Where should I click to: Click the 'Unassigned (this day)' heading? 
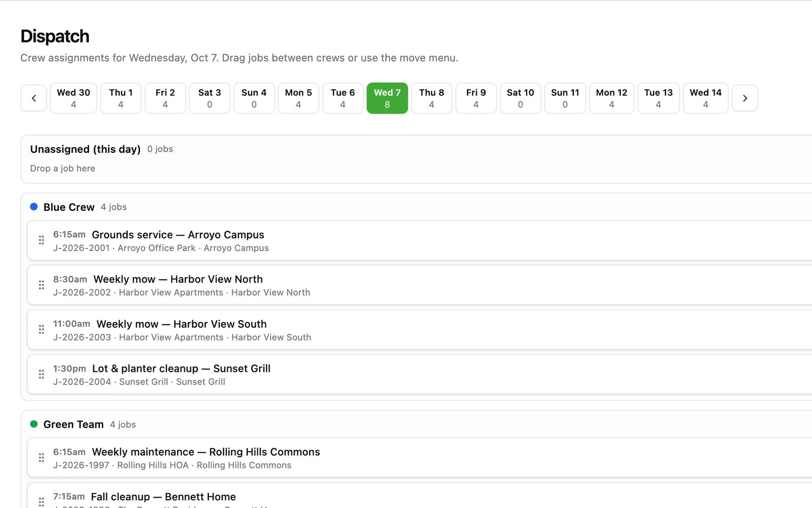point(85,149)
